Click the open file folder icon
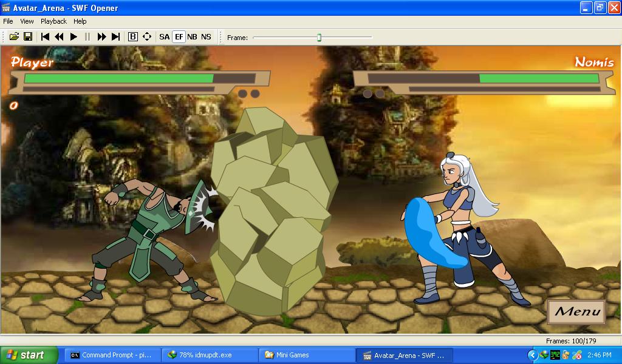This screenshot has height=364, width=622. tap(15, 37)
